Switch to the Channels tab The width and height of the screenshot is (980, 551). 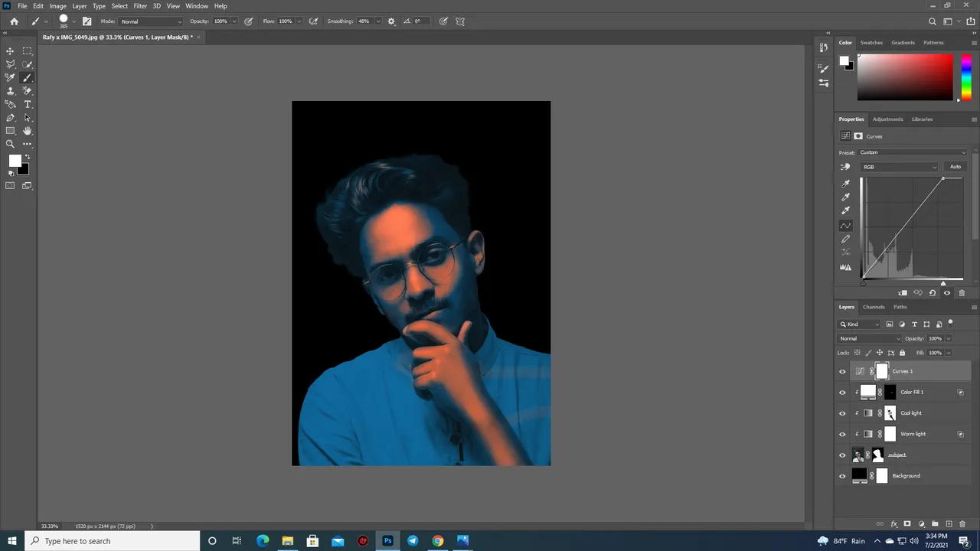click(x=874, y=307)
